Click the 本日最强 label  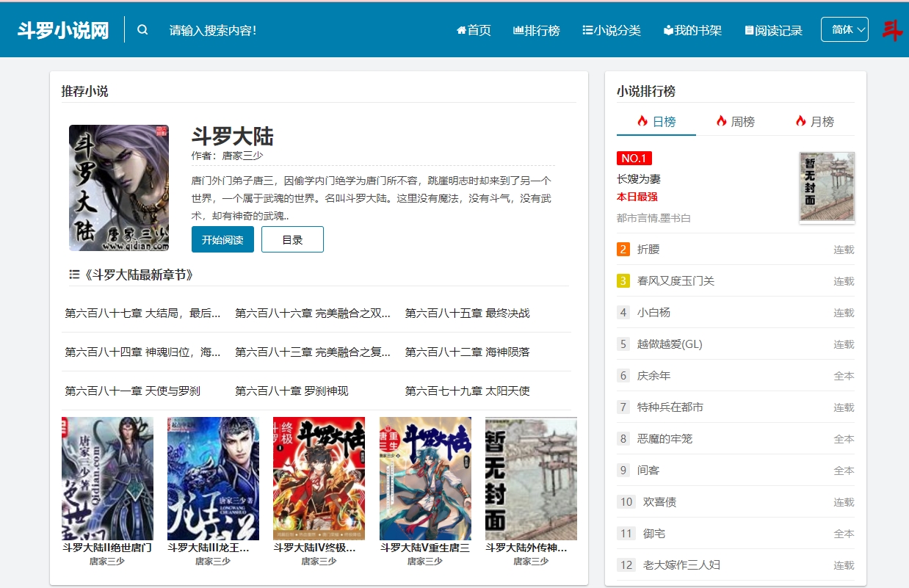pyautogui.click(x=637, y=197)
